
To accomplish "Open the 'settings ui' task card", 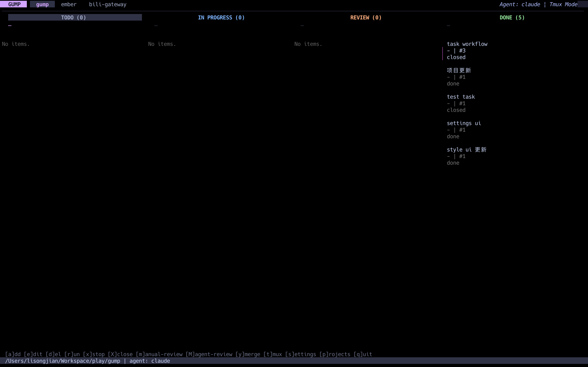I will coord(464,123).
